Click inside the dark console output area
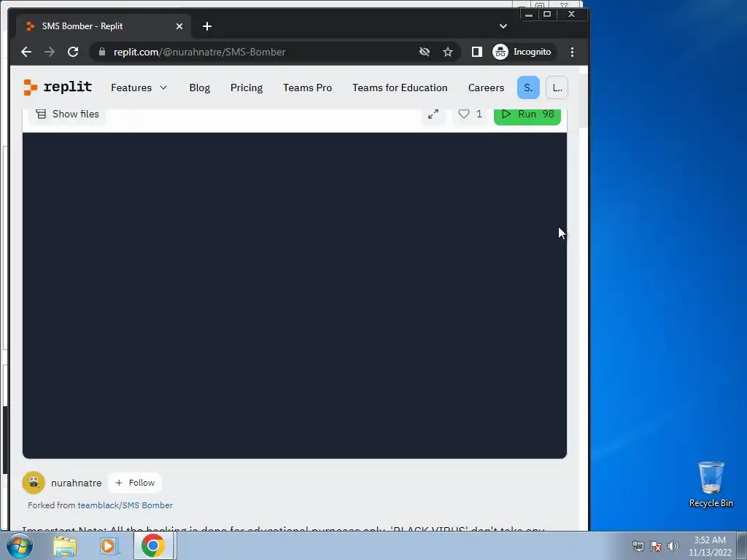 (x=295, y=295)
